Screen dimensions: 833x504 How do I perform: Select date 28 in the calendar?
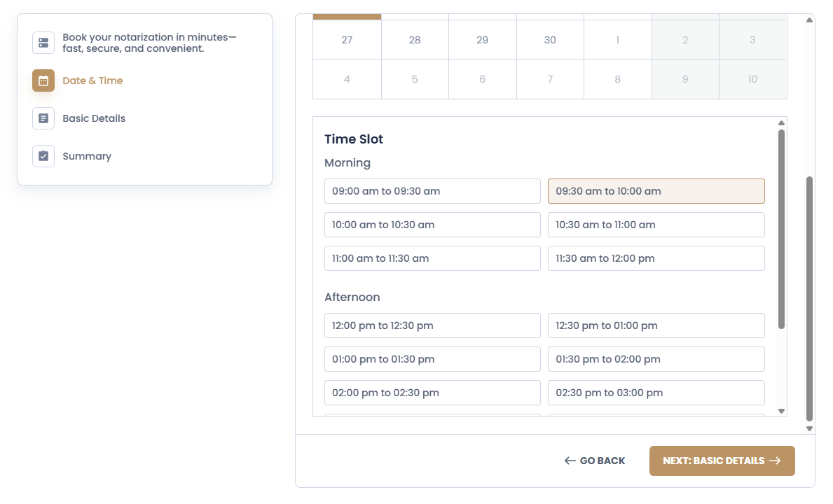[415, 40]
